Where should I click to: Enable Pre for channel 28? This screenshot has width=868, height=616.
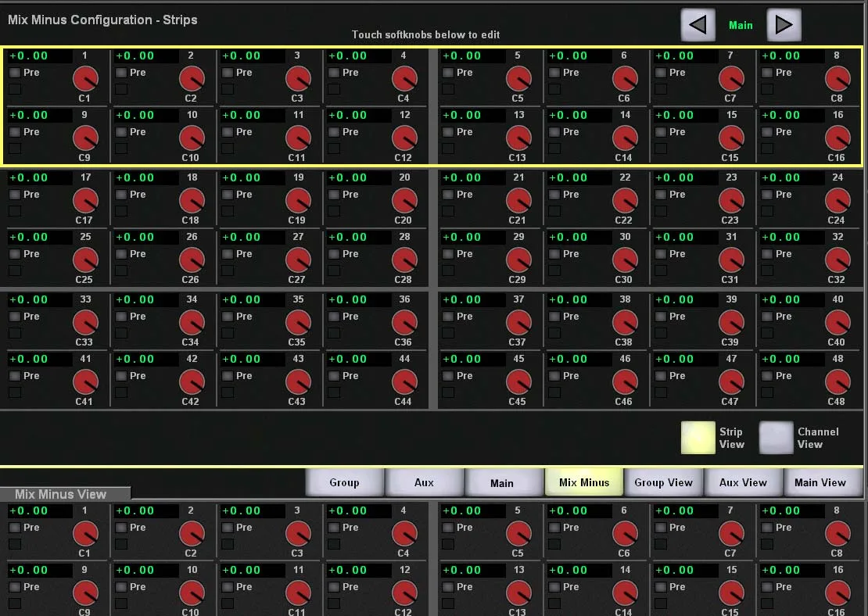[x=334, y=253]
